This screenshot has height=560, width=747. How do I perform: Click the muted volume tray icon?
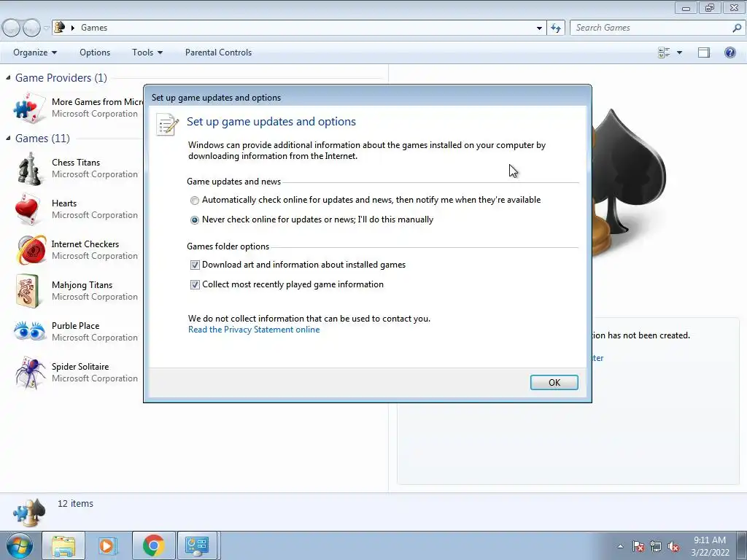(x=673, y=546)
